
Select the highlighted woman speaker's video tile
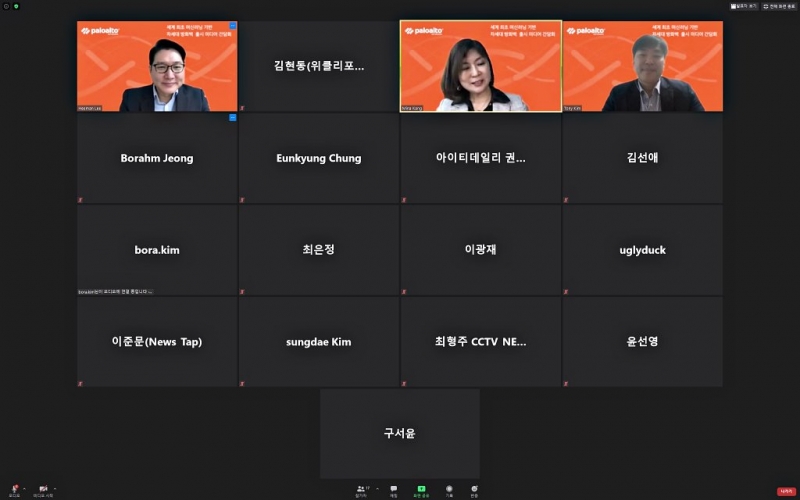click(x=481, y=66)
